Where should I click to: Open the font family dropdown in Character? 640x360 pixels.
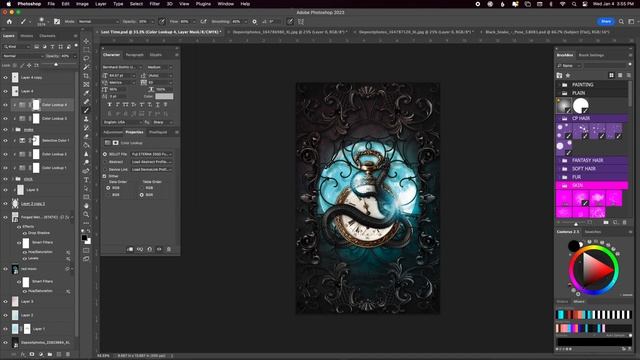(x=122, y=67)
